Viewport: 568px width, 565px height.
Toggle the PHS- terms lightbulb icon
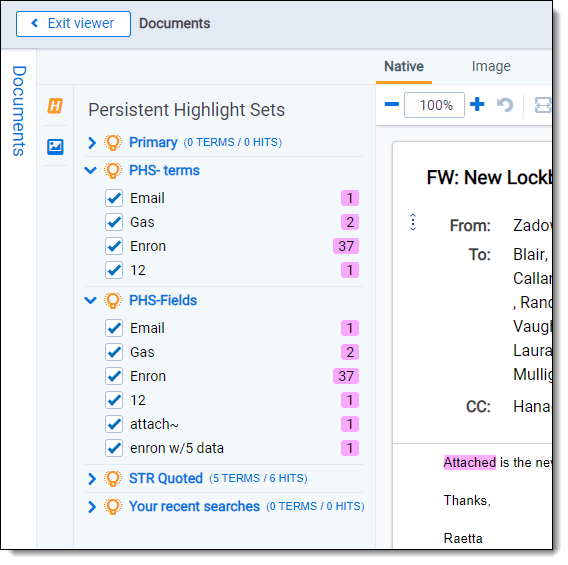pyautogui.click(x=113, y=171)
